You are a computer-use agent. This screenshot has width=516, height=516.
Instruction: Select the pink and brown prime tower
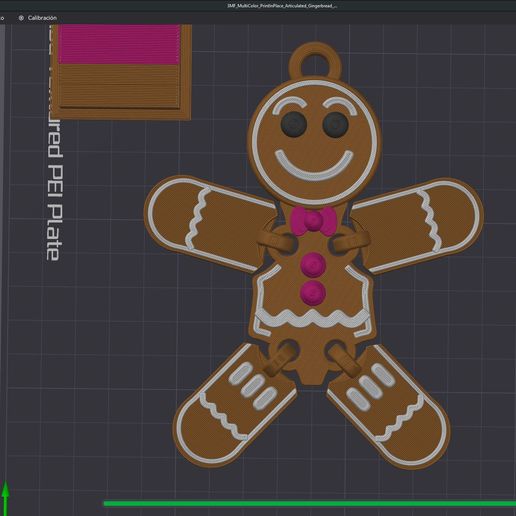[x=120, y=72]
